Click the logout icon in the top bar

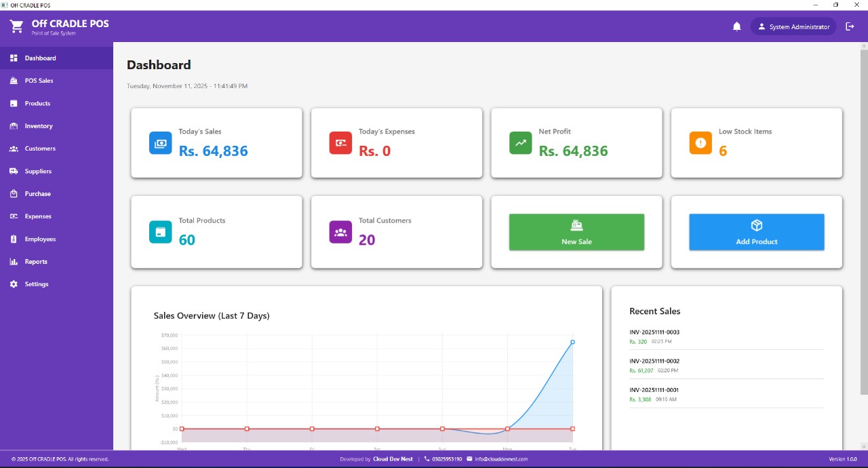click(850, 26)
